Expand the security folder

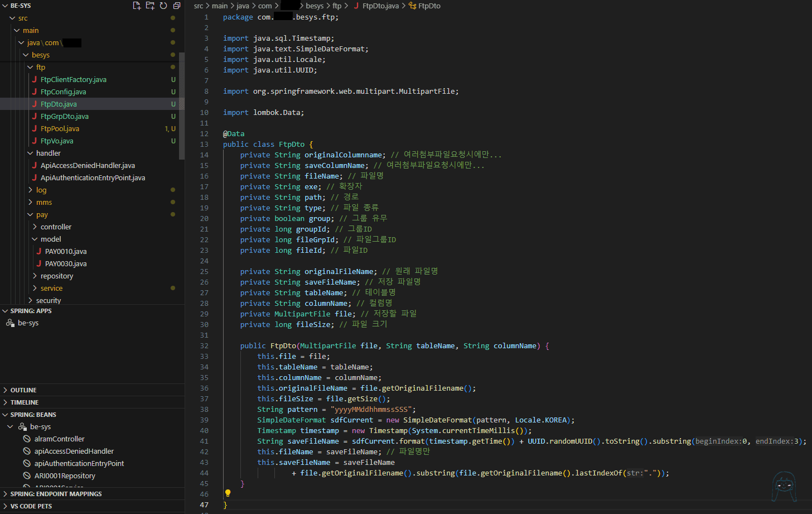(30, 301)
